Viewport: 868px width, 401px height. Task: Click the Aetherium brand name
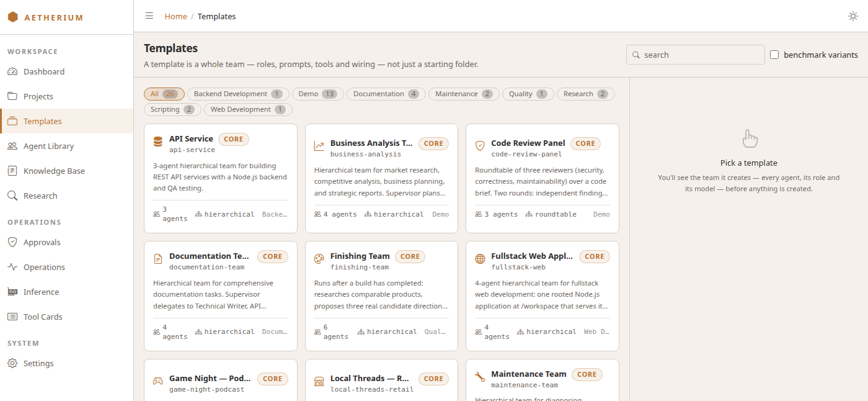coord(53,17)
